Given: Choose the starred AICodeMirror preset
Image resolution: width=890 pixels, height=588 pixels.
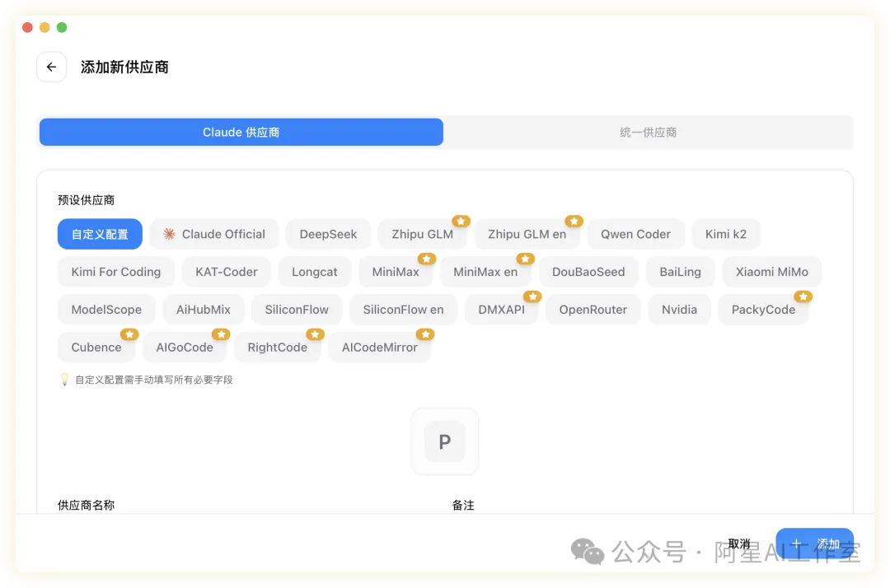Looking at the screenshot, I should pos(379,348).
